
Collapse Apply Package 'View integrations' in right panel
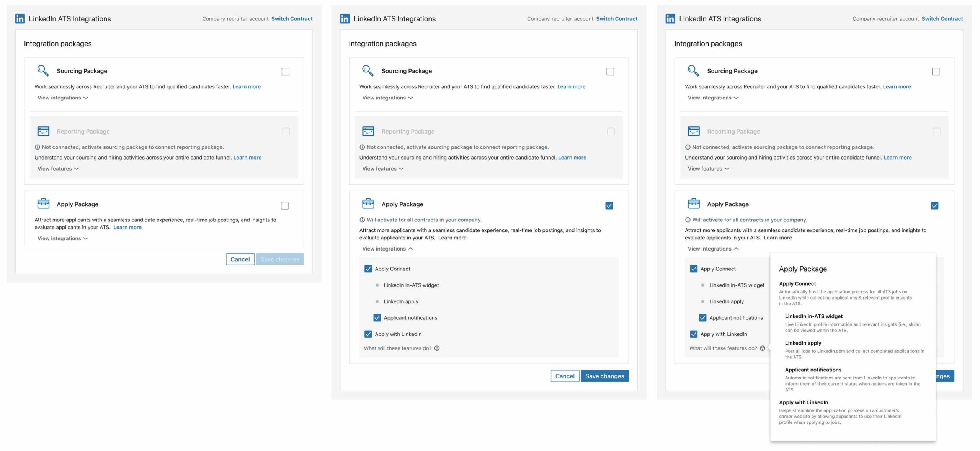coord(713,249)
